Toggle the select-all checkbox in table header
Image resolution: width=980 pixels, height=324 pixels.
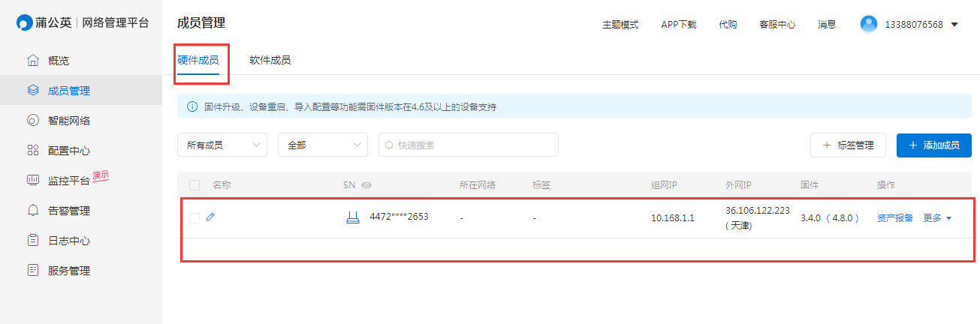click(x=194, y=185)
